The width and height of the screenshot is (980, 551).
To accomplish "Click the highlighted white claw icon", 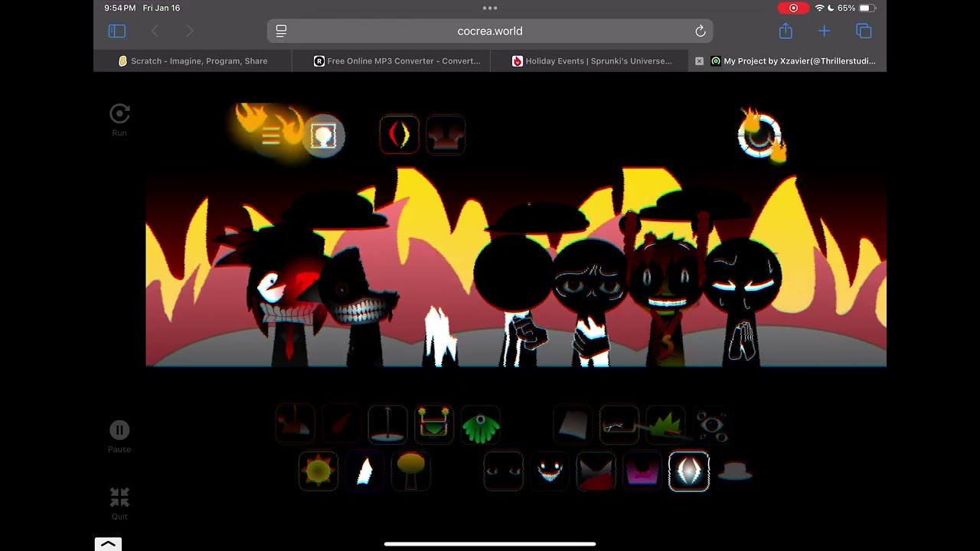I will (x=689, y=471).
